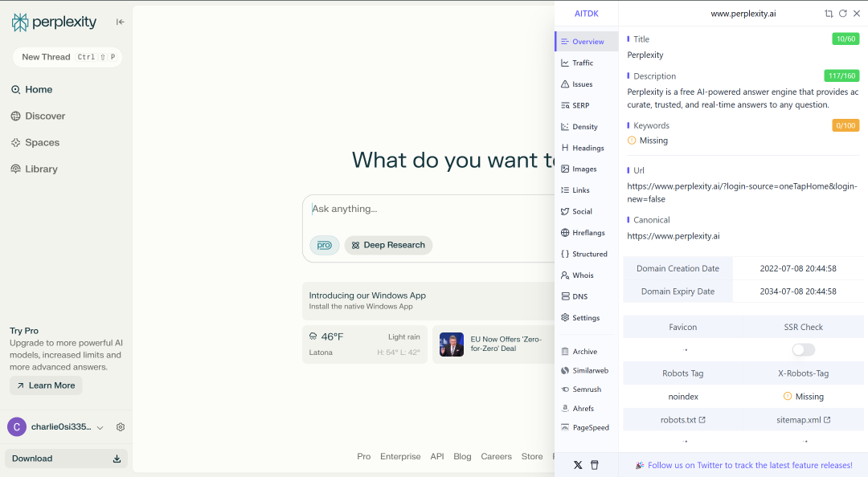
Task: Click the description length 117/160 badge
Action: (x=841, y=75)
